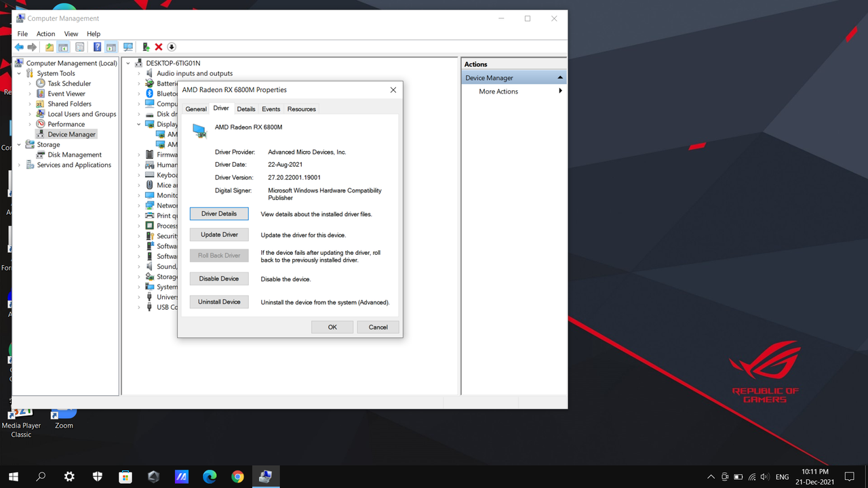Switch to the Details tab
The width and height of the screenshot is (868, 488).
(246, 109)
